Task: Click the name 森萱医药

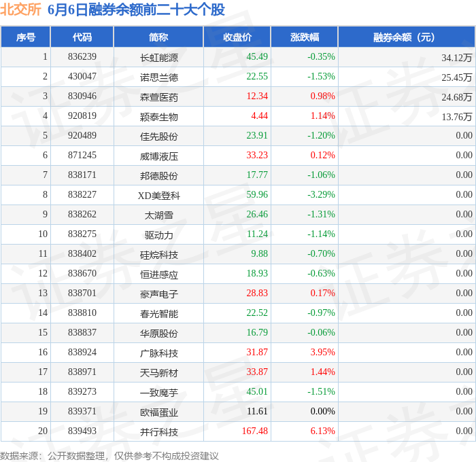Action: (x=158, y=97)
